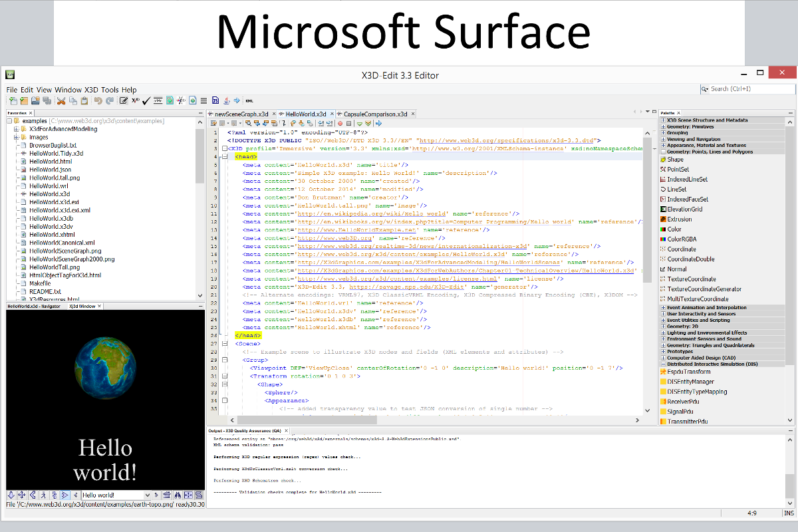
Task: Click the red record macro button
Action: coord(340,123)
